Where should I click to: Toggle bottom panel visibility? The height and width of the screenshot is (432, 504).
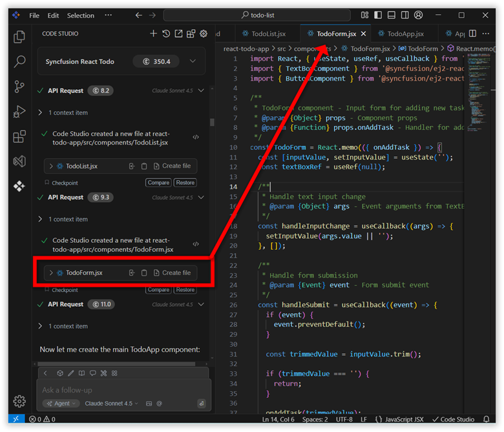pyautogui.click(x=392, y=15)
